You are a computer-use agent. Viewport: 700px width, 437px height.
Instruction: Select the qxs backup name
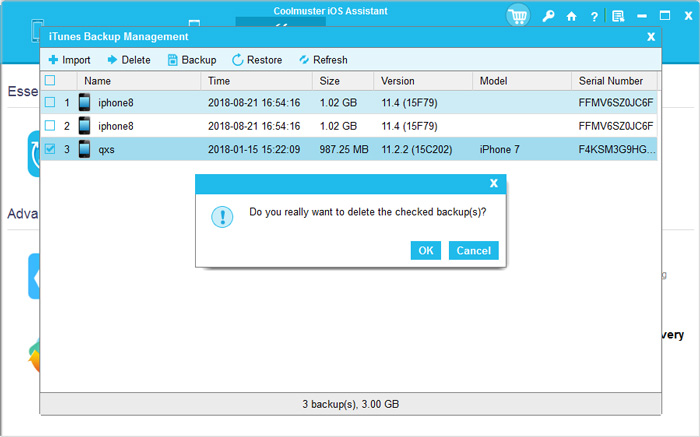coord(106,150)
